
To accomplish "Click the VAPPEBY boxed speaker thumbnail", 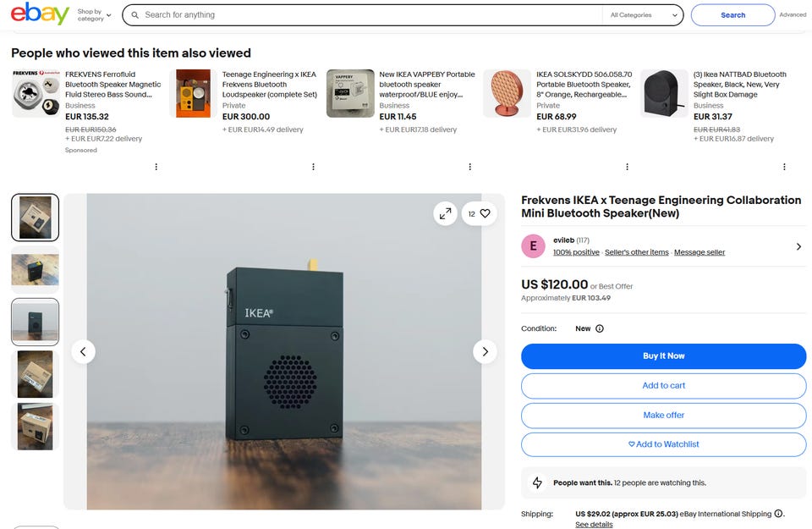I will coord(350,93).
